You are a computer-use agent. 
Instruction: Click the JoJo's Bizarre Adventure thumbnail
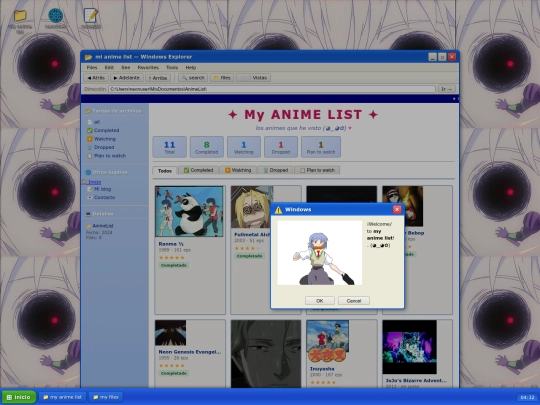point(409,347)
